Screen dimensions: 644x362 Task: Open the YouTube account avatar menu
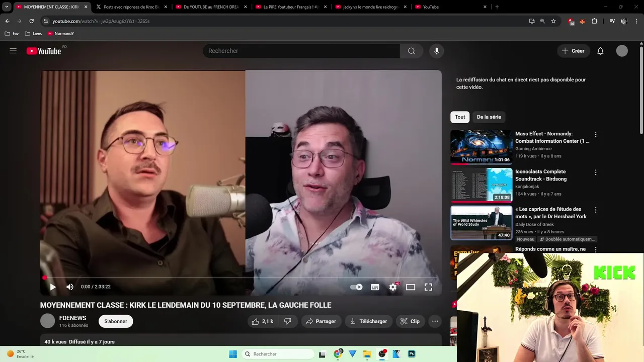coord(622,51)
